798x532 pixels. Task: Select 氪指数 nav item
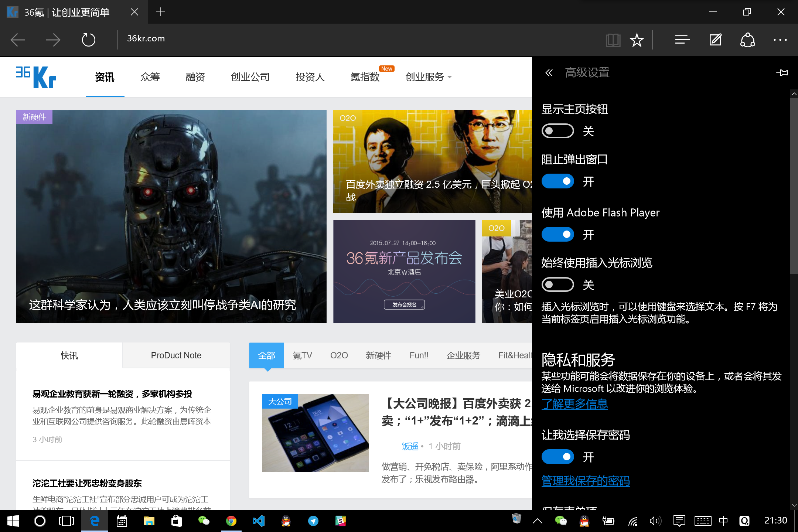click(365, 77)
